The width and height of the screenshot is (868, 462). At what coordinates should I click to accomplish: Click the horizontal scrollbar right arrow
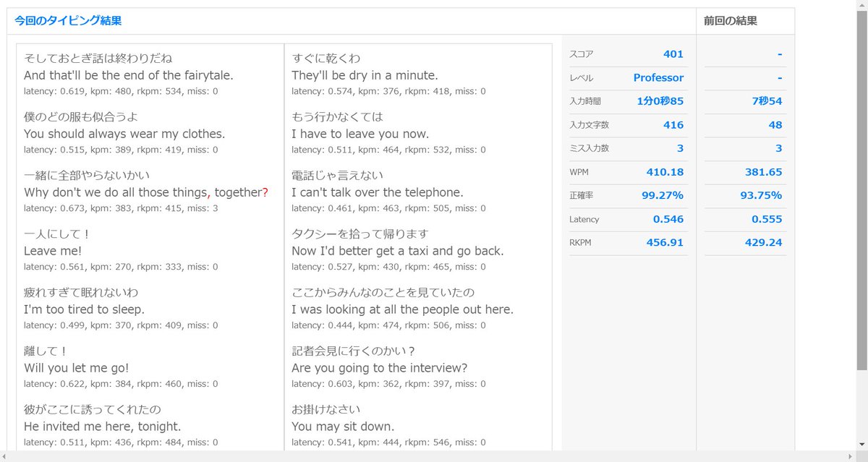(x=850, y=456)
